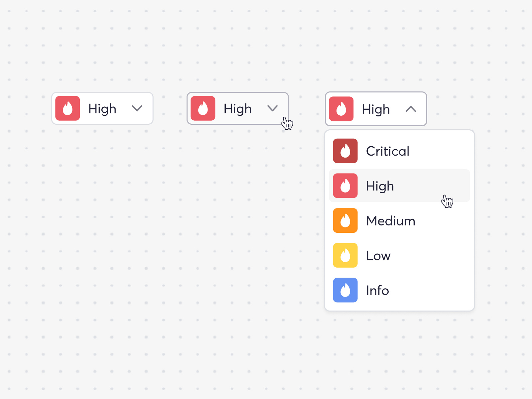Click the chevron in the first dropdown
The width and height of the screenshot is (532, 399).
click(138, 108)
